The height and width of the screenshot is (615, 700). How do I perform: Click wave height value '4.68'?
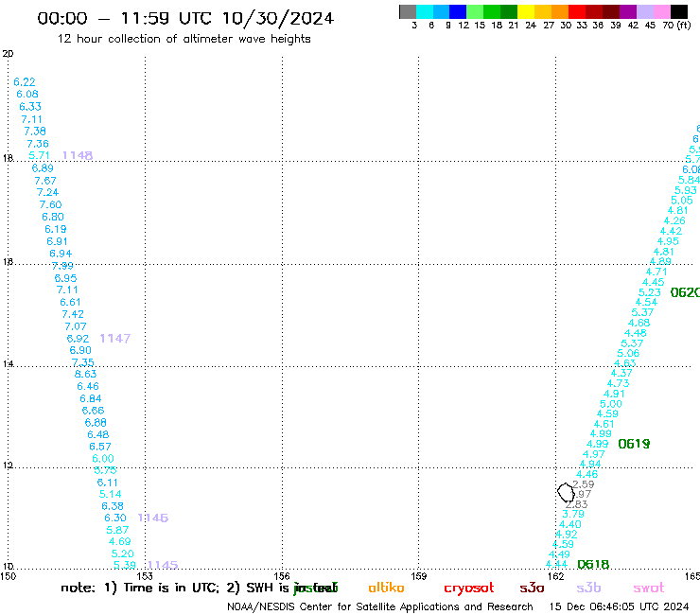pos(639,323)
